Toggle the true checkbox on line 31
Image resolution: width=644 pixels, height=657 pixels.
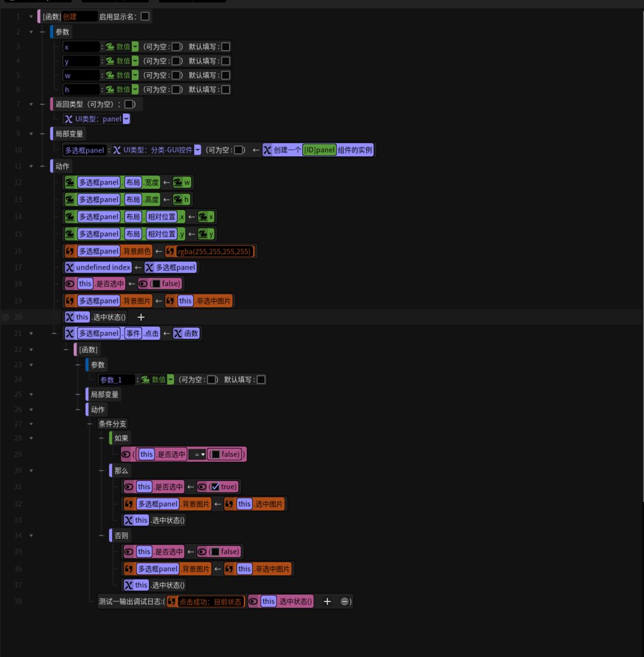pyautogui.click(x=215, y=486)
